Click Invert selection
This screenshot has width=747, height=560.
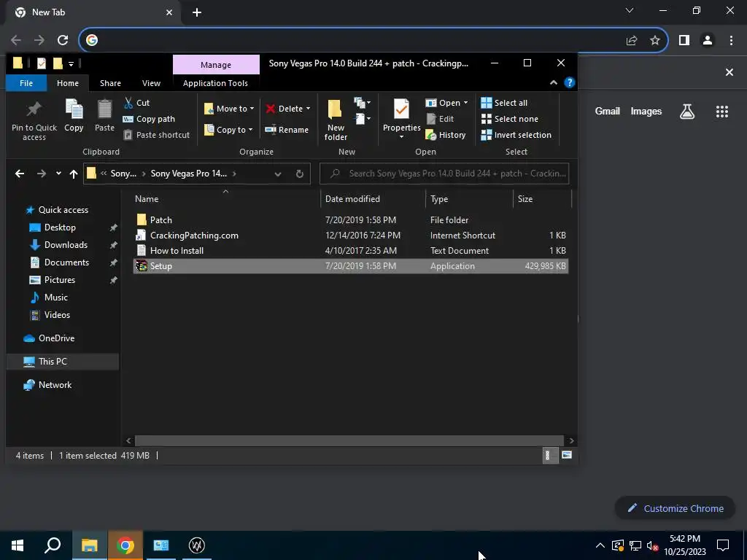click(516, 135)
